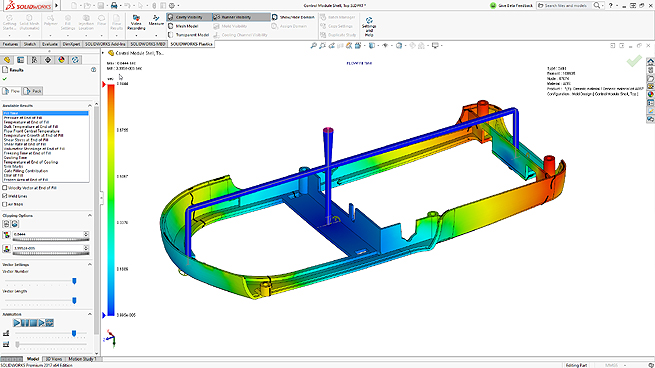This screenshot has width=655, height=368.
Task: Enable Velocity Vector at End of Fill checkbox
Action: [5, 188]
